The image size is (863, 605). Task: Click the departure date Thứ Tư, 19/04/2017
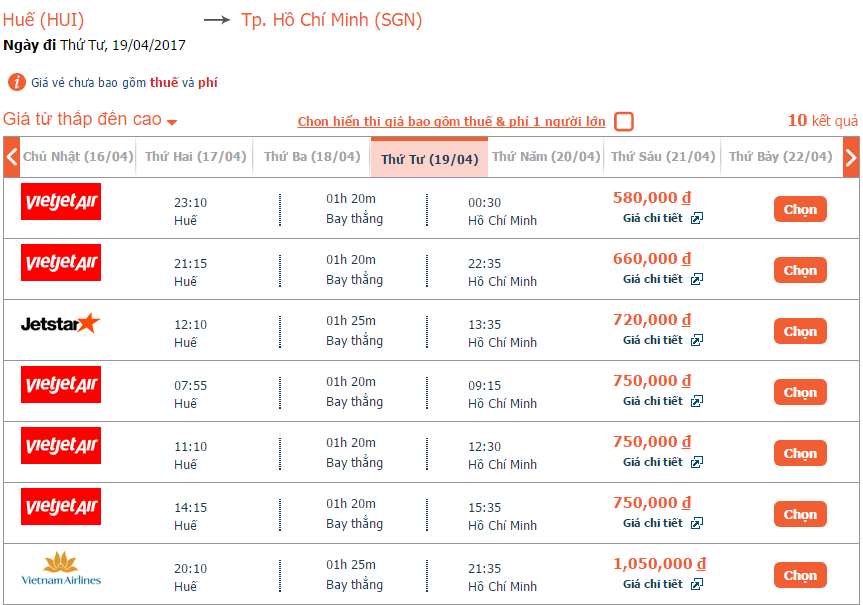point(123,45)
